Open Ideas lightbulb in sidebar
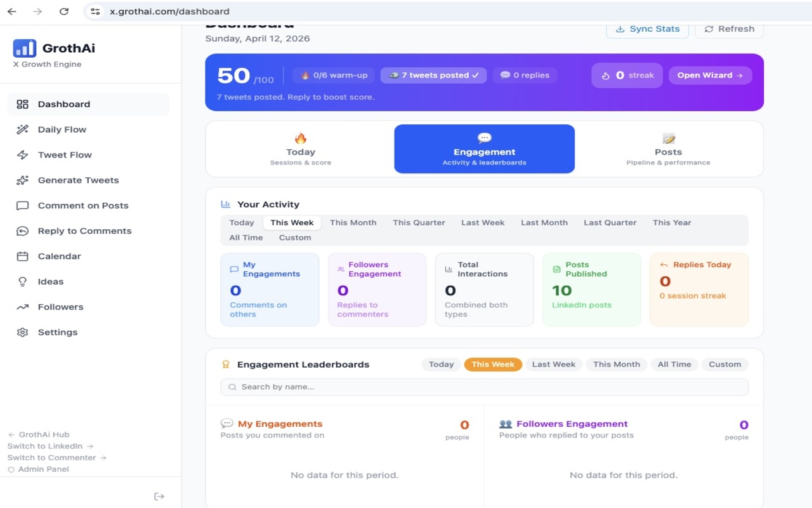The image size is (812, 508). (23, 282)
